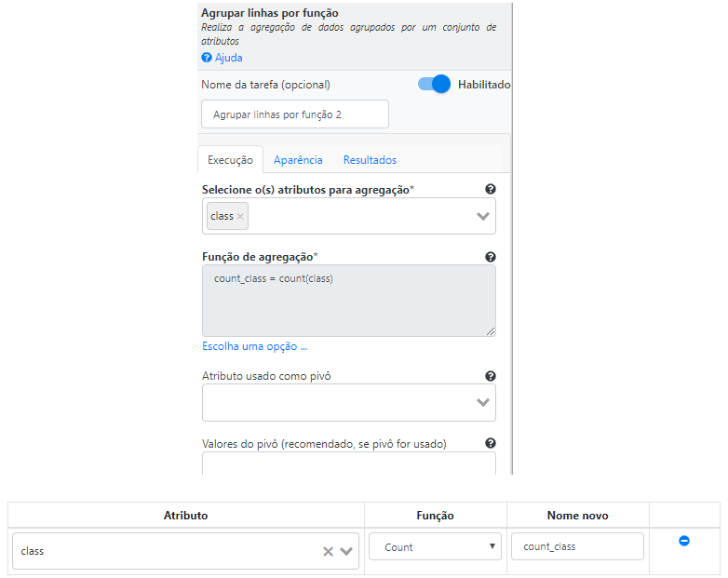728x578 pixels.
Task: Expand the Atributo 'class' dropdown in table
Action: coord(346,552)
